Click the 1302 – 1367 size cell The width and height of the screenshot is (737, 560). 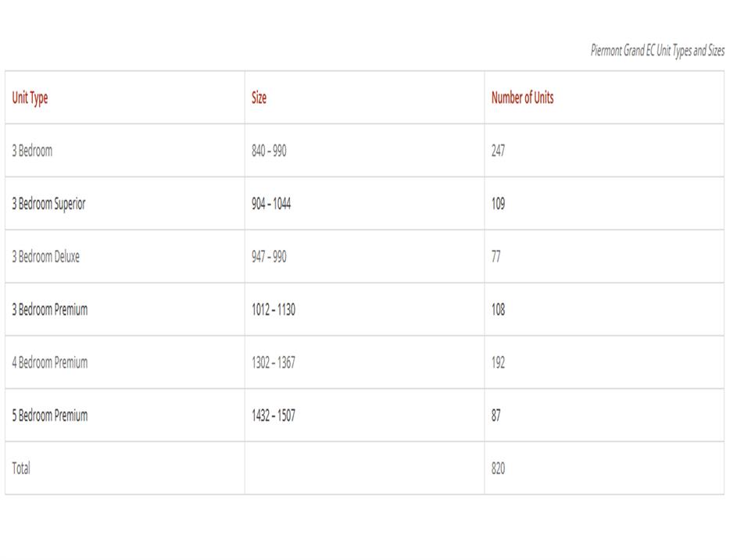(x=274, y=362)
